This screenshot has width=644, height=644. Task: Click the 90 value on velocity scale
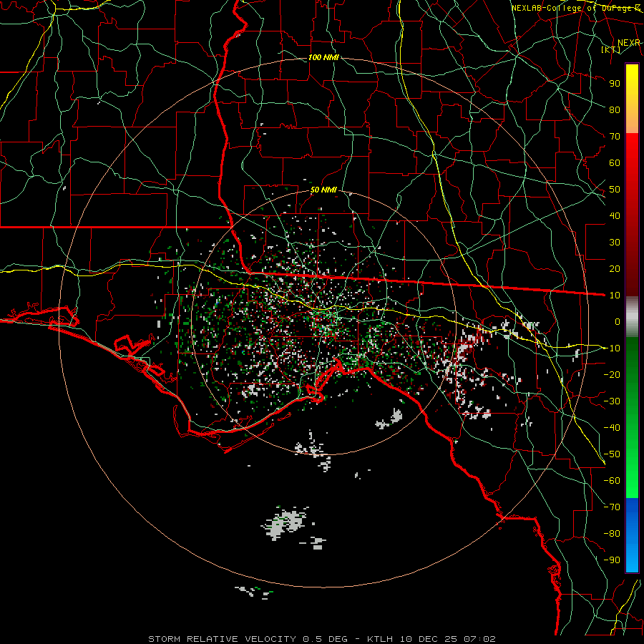pos(615,84)
